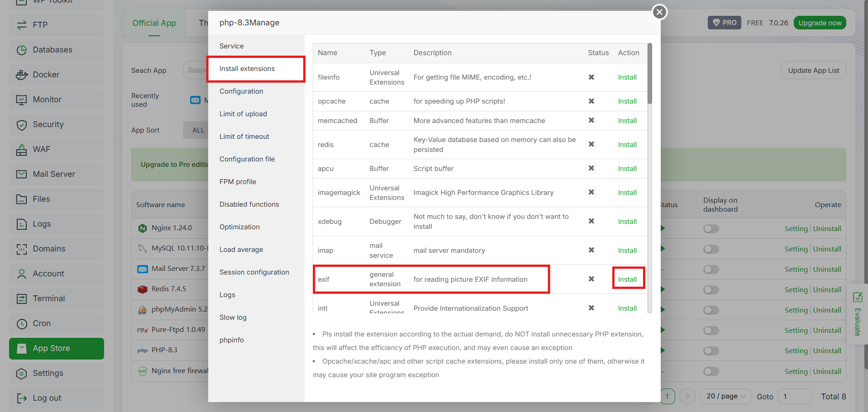The width and height of the screenshot is (868, 412).
Task: Select Install extensions menu item
Action: 256,69
